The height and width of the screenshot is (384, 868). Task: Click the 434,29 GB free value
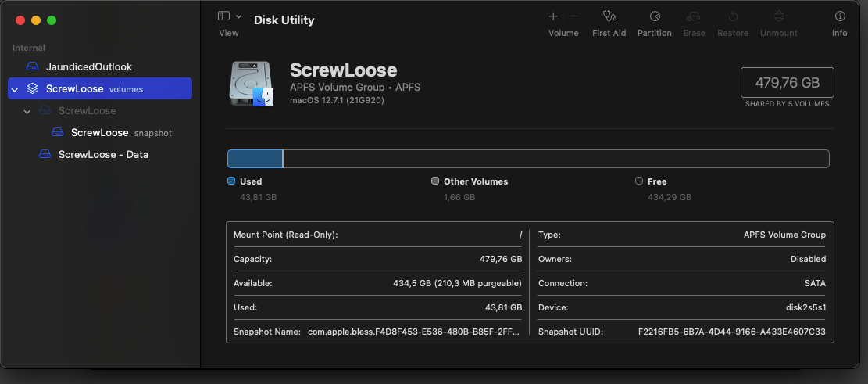[670, 197]
